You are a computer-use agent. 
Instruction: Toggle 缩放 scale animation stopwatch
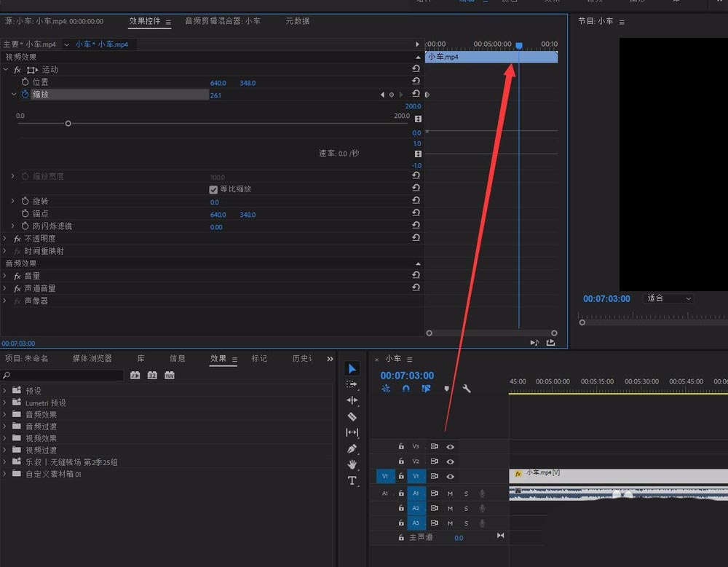coord(25,95)
